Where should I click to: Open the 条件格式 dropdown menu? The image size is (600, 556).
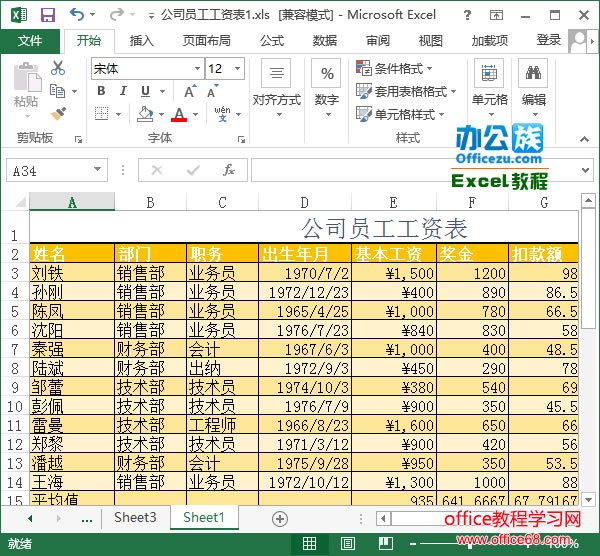tap(395, 68)
